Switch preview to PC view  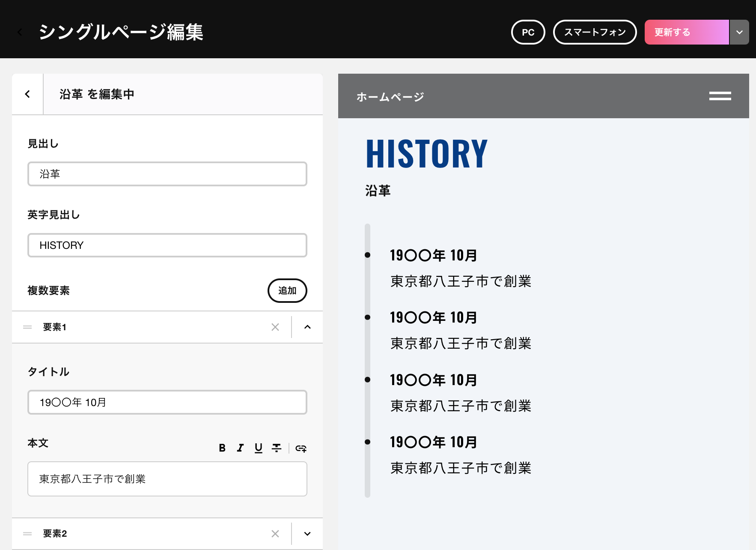528,32
